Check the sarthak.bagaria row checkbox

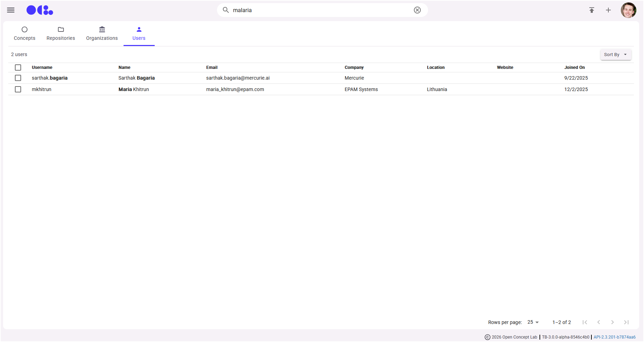click(18, 78)
